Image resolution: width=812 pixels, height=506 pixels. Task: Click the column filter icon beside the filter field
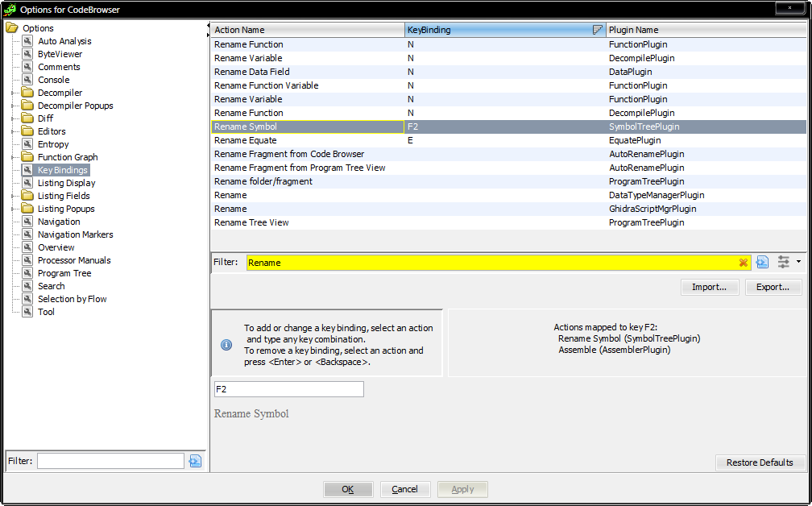pyautogui.click(x=761, y=262)
